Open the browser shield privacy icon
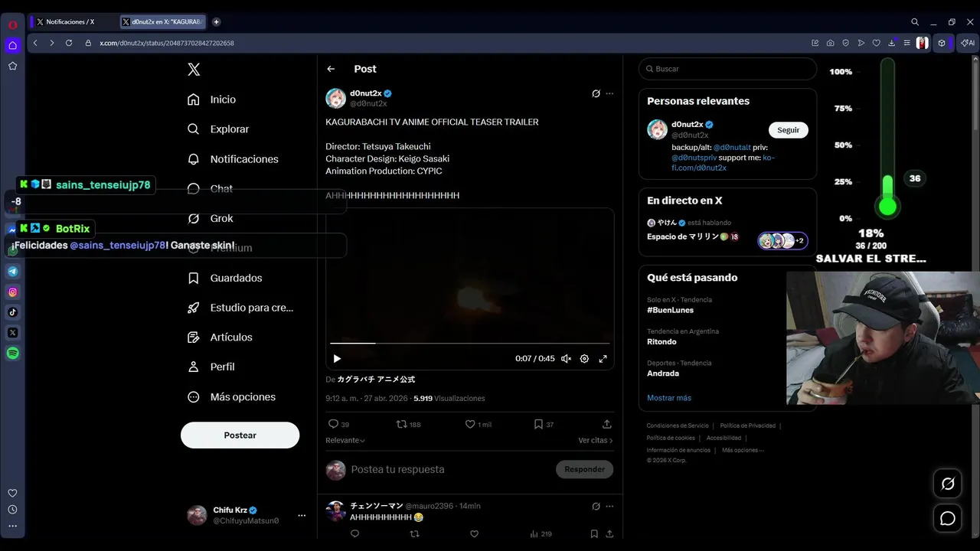Viewport: 980px width, 551px height. [x=846, y=43]
